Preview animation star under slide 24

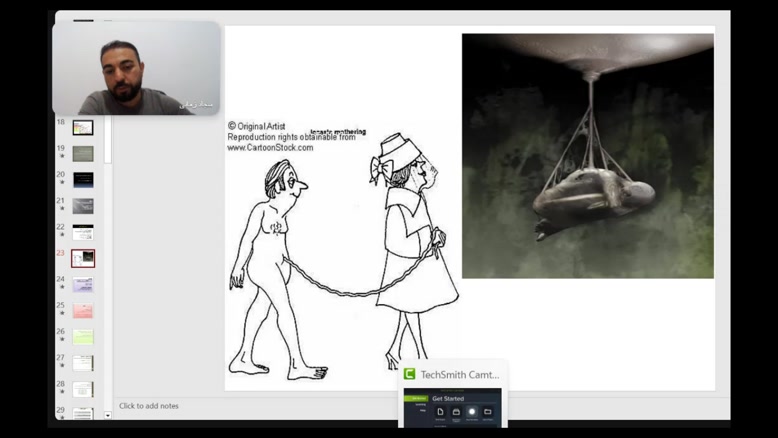point(62,288)
